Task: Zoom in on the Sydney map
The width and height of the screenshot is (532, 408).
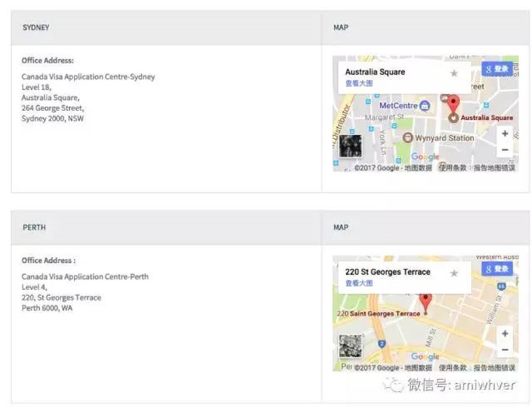Action: [505, 134]
